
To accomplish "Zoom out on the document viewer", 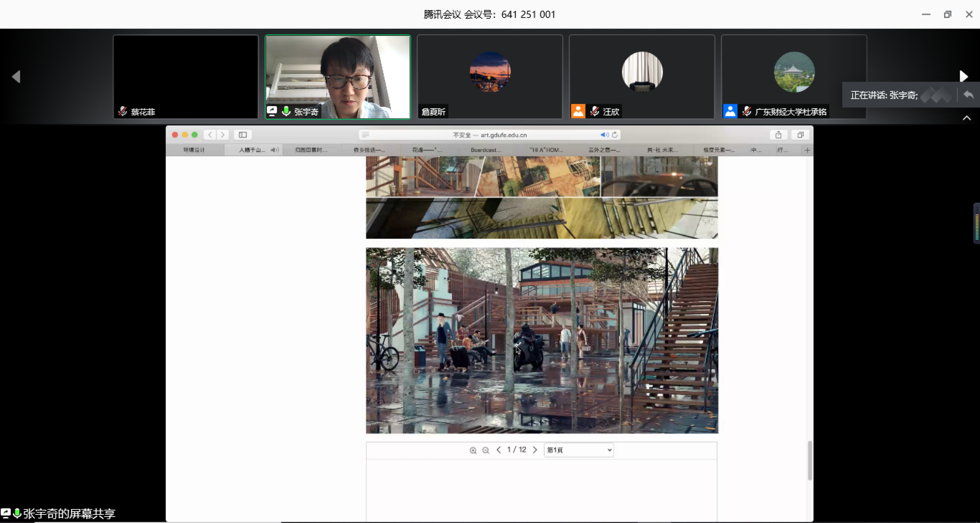I will 486,450.
